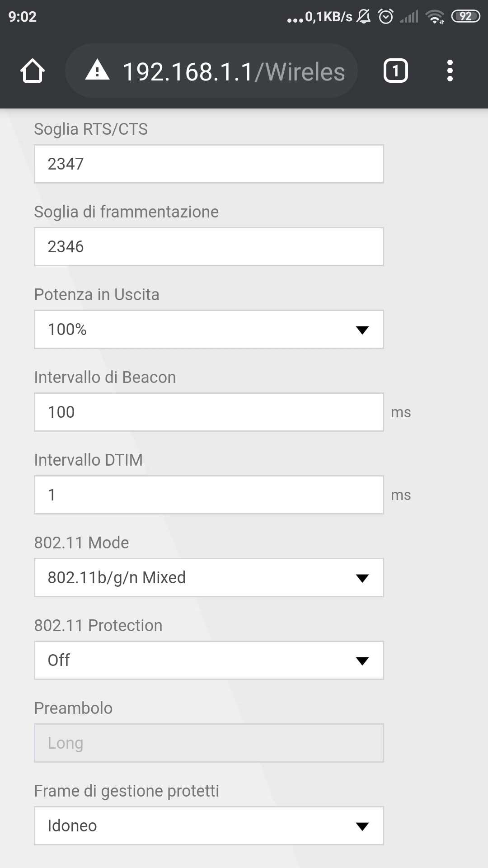Tap the battery level indicator
The image size is (488, 868).
pos(465,17)
